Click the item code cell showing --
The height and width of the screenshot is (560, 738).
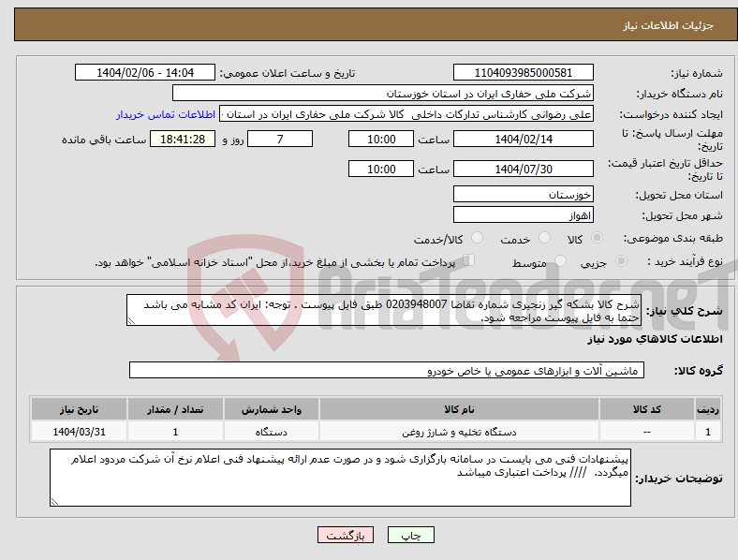coord(647,432)
